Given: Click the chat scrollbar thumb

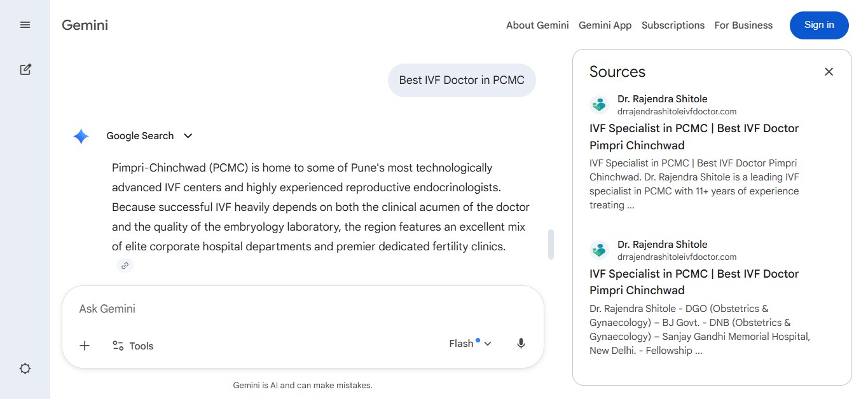Looking at the screenshot, I should 551,245.
